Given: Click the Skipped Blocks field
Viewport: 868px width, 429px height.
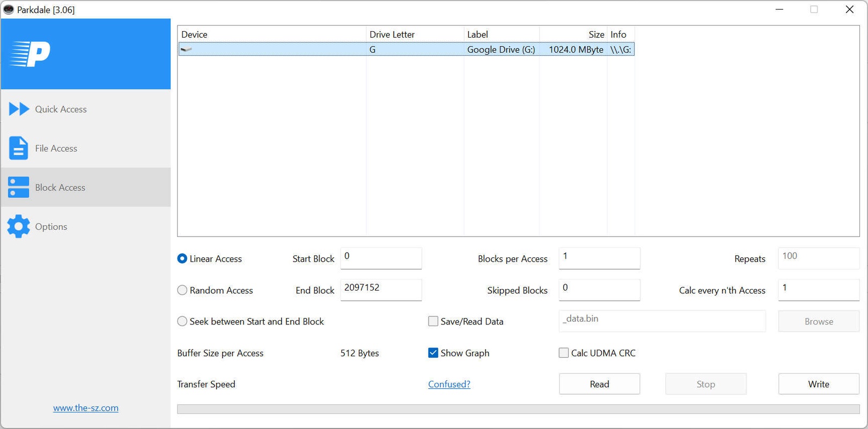Looking at the screenshot, I should tap(599, 290).
